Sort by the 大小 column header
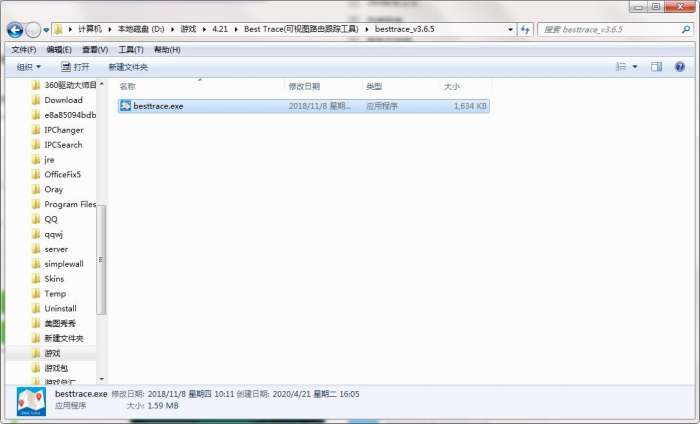 tap(451, 87)
